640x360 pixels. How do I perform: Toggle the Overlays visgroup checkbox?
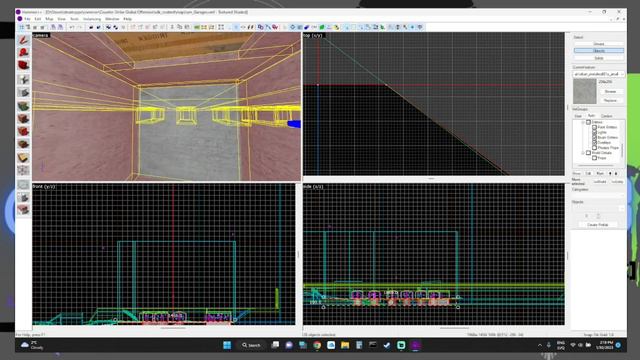coord(594,142)
